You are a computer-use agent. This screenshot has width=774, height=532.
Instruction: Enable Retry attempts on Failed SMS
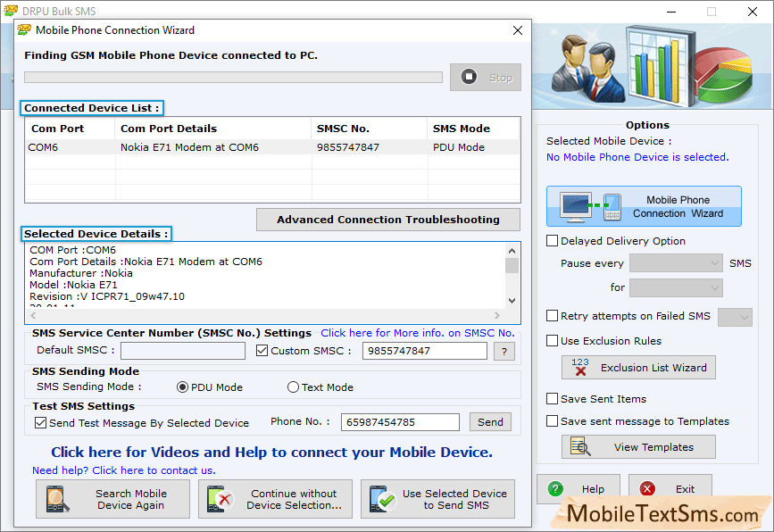(x=552, y=316)
